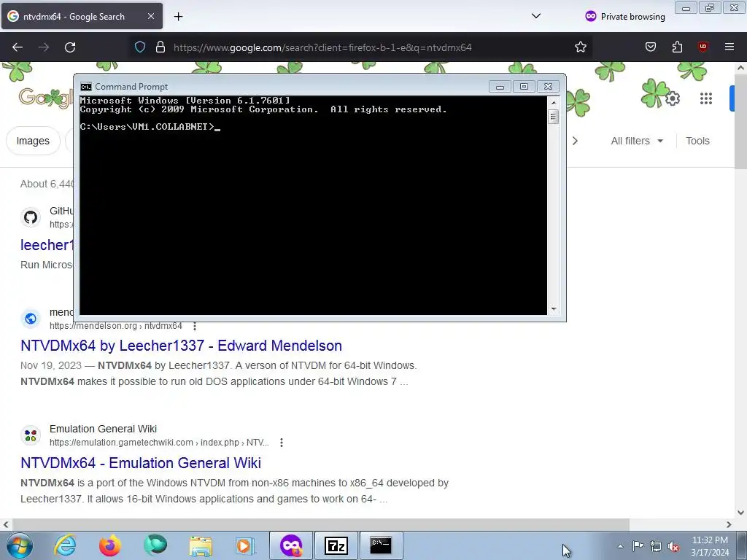This screenshot has height=560, width=747.
Task: Launch Firefox from the taskbar
Action: click(x=109, y=545)
